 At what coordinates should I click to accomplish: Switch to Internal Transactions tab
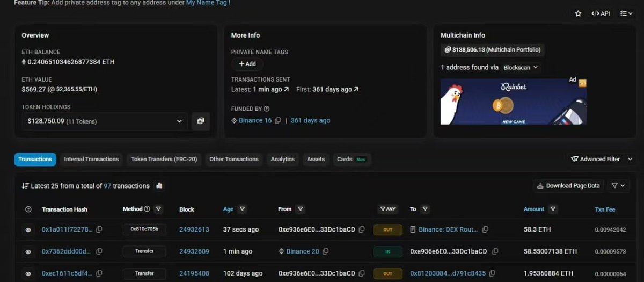point(91,160)
